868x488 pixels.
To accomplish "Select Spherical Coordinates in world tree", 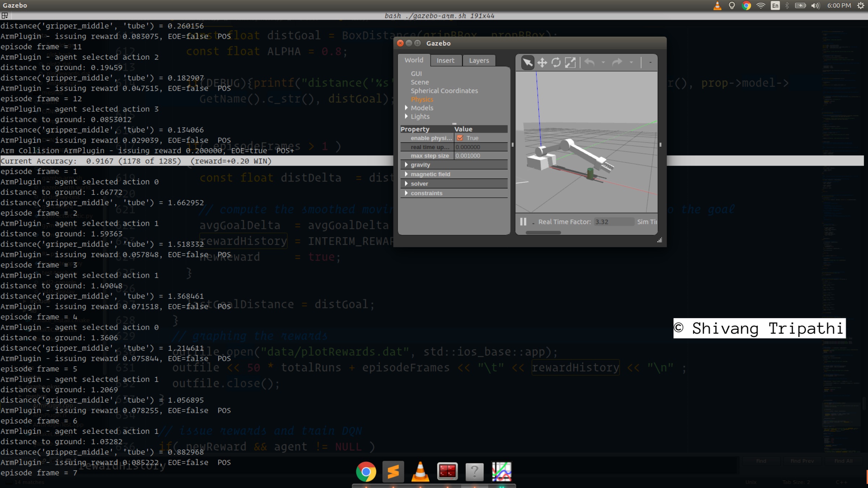I will (444, 91).
